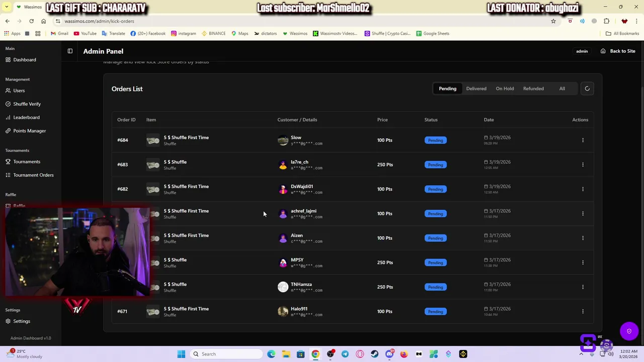Click the Pending status badge for order #671
This screenshot has width=644, height=362.
point(435,312)
